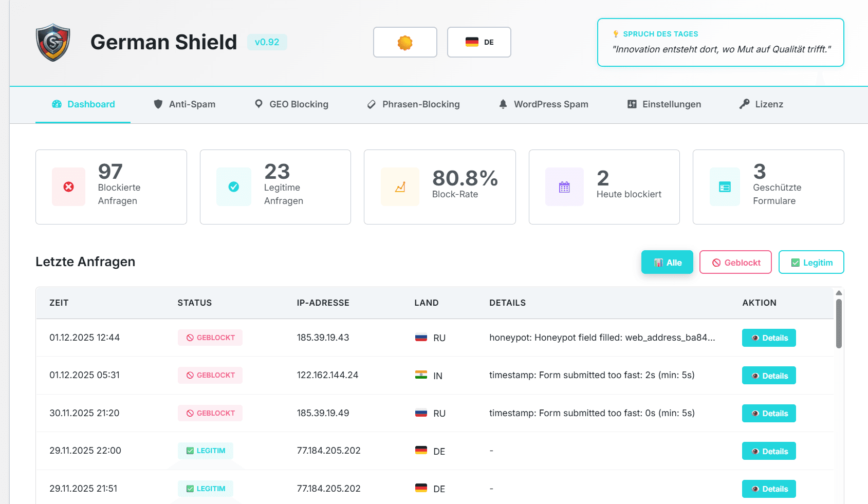The height and width of the screenshot is (504, 868).
Task: Click the protected forms icon
Action: tap(725, 186)
